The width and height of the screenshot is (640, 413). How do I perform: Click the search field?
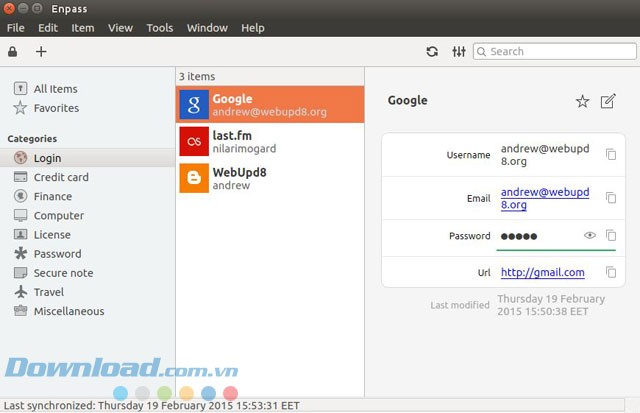pyautogui.click(x=555, y=51)
